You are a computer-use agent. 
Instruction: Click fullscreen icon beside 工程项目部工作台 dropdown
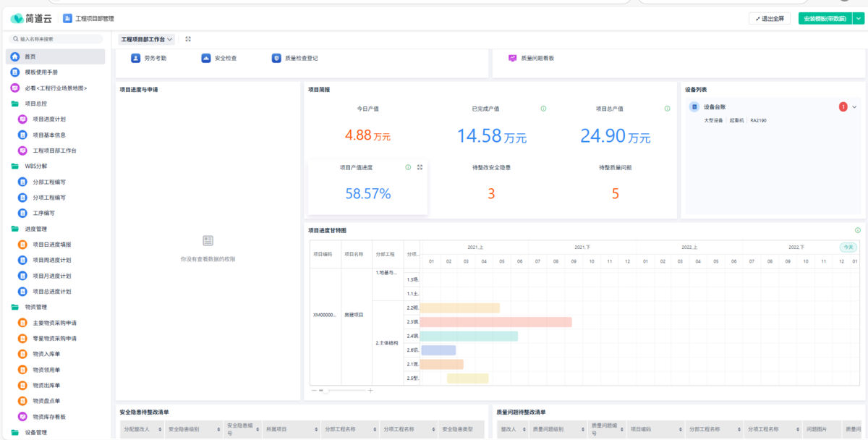coord(188,39)
